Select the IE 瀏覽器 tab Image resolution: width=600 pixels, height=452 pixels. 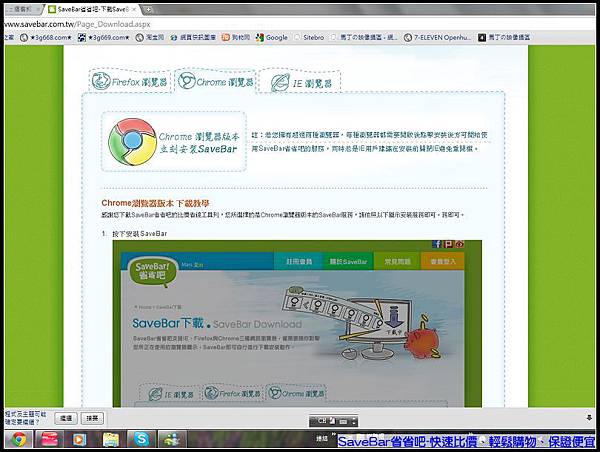point(300,82)
